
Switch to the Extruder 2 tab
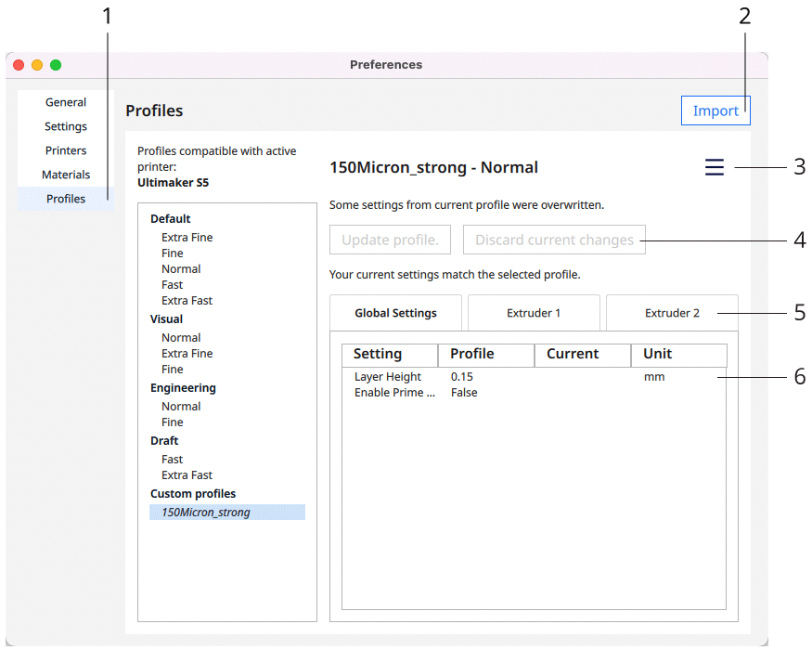pyautogui.click(x=672, y=313)
